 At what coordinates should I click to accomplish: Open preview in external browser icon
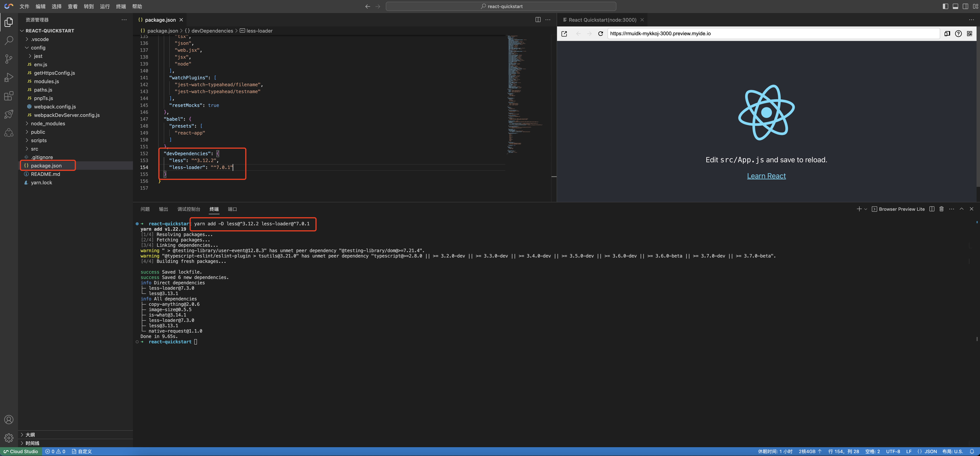(x=564, y=34)
